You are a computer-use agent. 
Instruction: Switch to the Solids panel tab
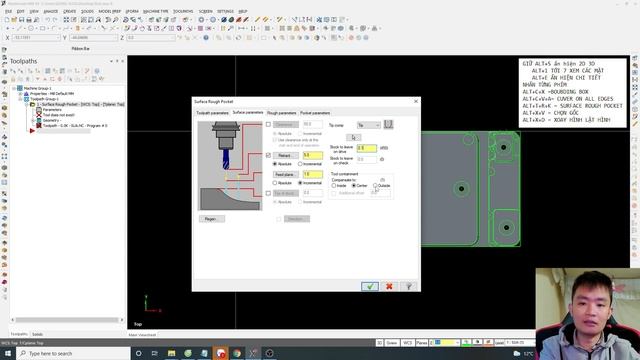tap(38, 334)
